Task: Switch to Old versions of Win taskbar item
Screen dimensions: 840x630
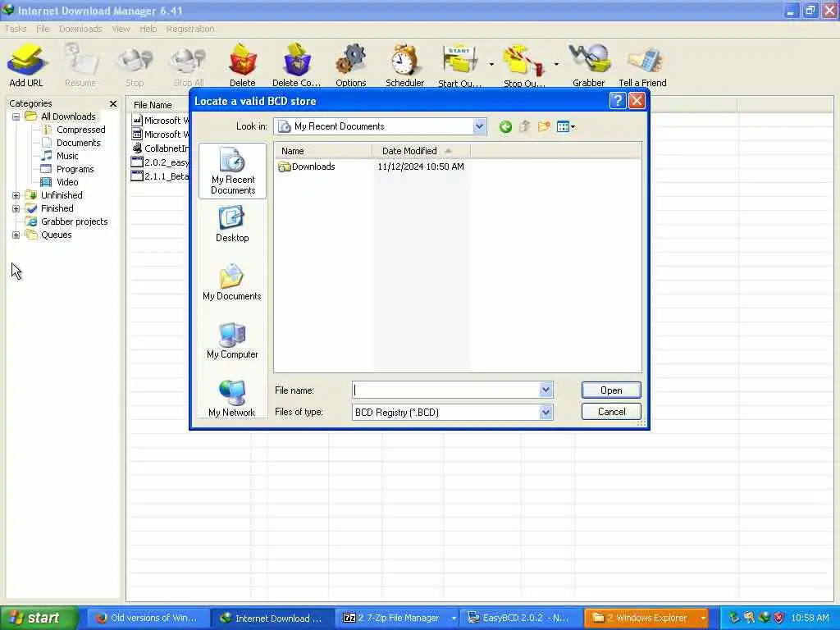Action: click(148, 618)
